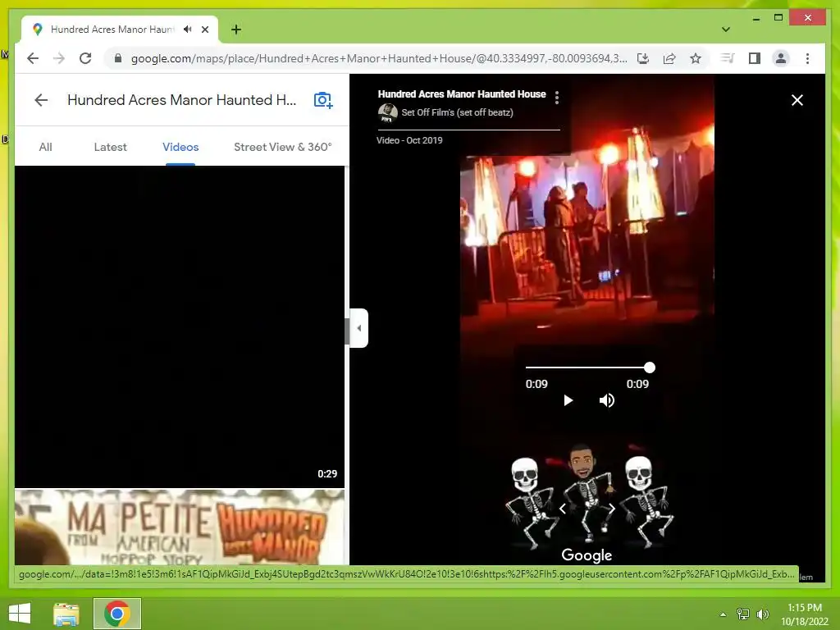840x630 pixels.
Task: Reload the Google Maps page
Action: click(85, 58)
